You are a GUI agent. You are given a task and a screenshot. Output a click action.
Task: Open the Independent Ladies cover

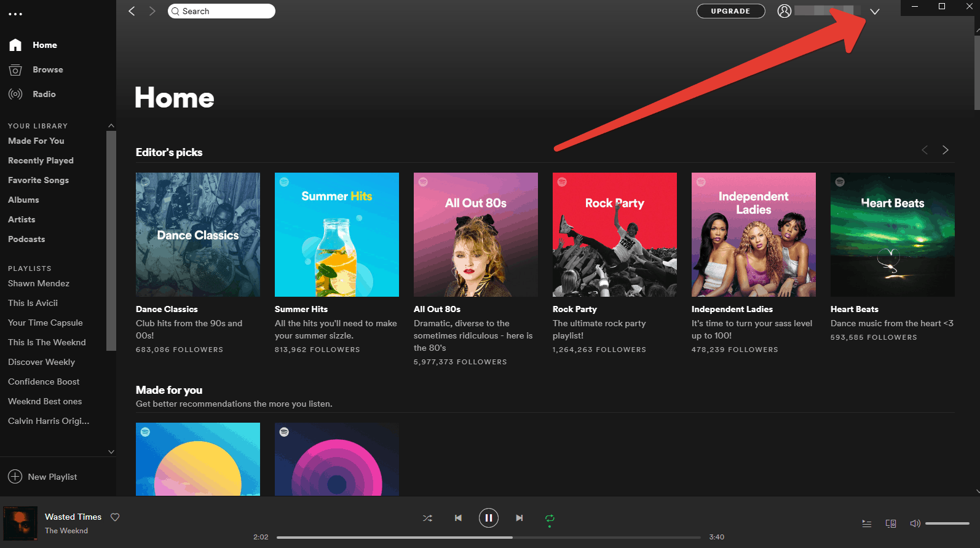754,235
